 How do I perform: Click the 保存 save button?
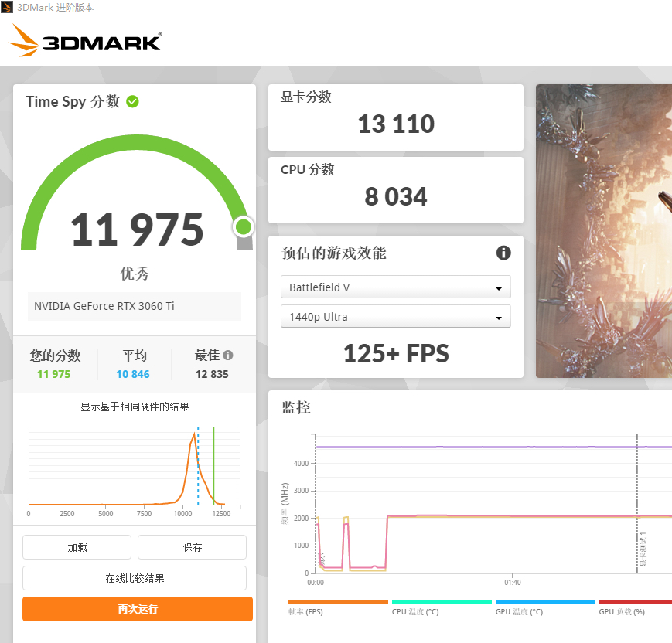[x=192, y=547]
